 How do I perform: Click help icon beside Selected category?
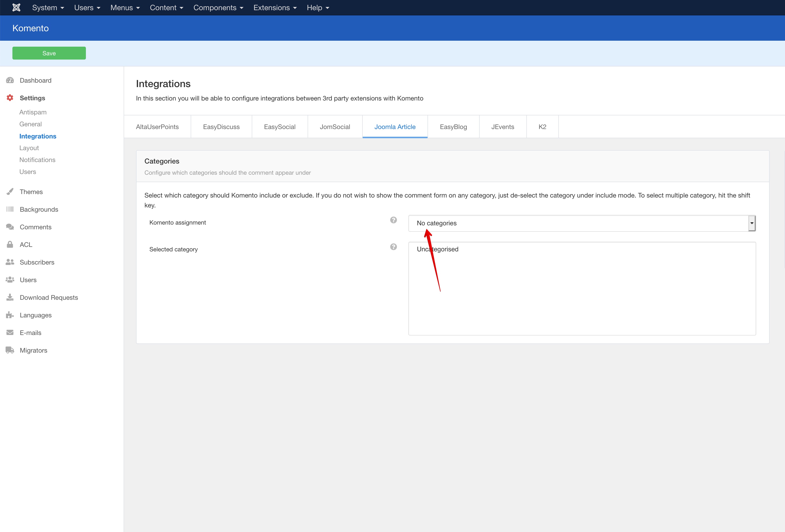tap(393, 247)
